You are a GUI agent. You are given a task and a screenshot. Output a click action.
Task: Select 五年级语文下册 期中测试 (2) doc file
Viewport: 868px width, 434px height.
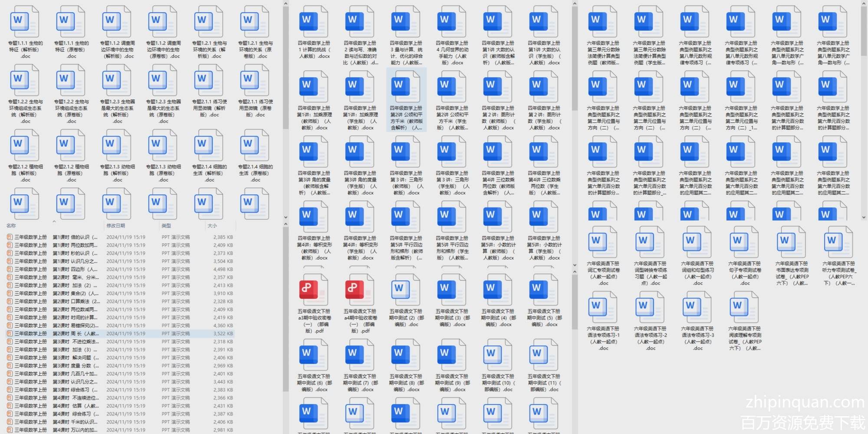tap(406, 301)
